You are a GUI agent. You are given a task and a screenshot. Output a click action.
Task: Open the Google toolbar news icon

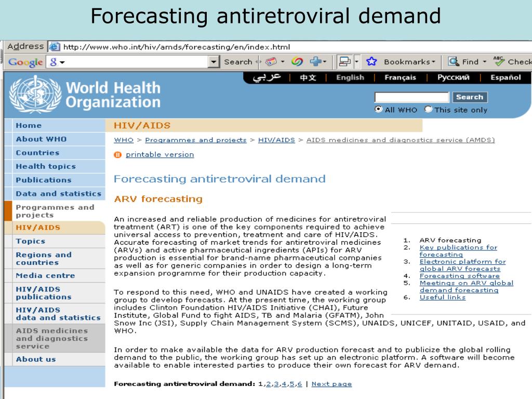tap(271, 62)
